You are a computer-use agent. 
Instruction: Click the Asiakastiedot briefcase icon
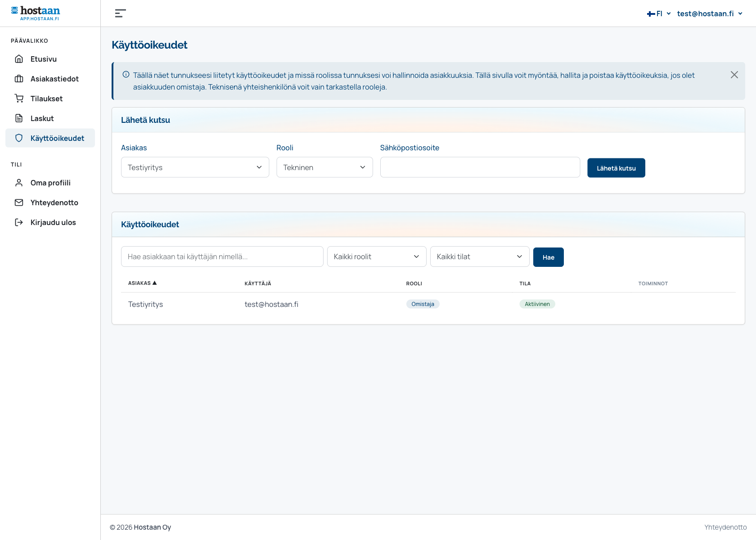(19, 79)
